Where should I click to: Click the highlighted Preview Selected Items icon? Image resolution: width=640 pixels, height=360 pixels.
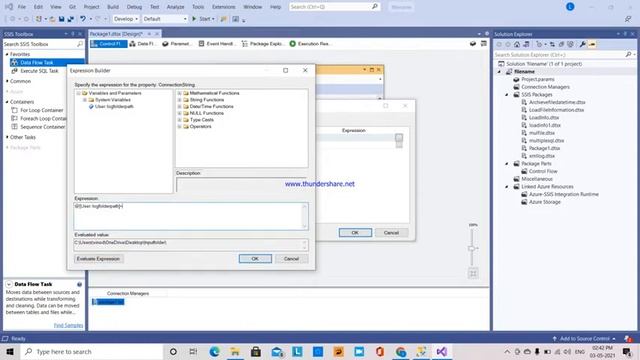coord(592,44)
